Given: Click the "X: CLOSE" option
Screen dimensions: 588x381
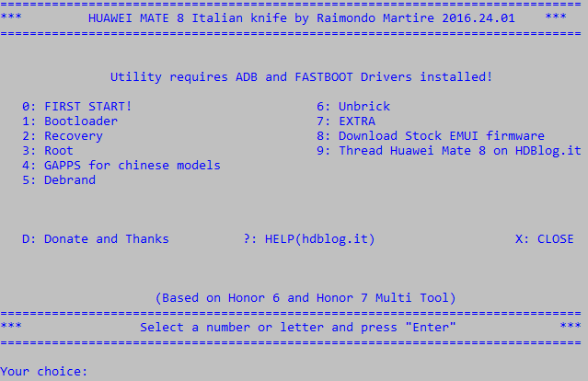Looking at the screenshot, I should pos(545,239).
